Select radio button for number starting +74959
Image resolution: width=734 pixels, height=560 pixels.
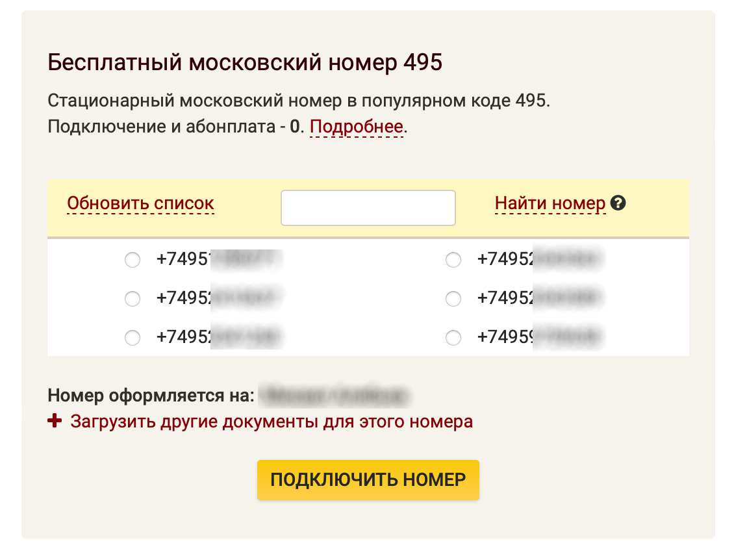tap(453, 338)
